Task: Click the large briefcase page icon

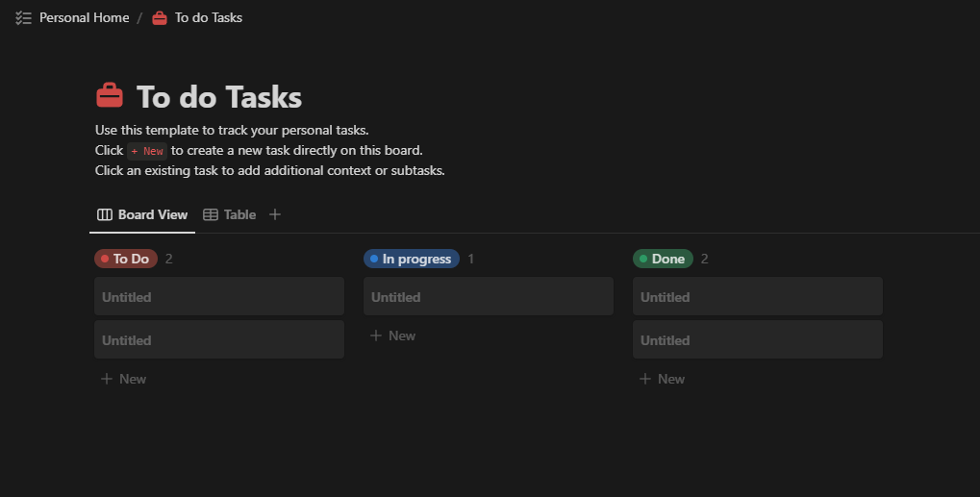Action: coord(110,96)
